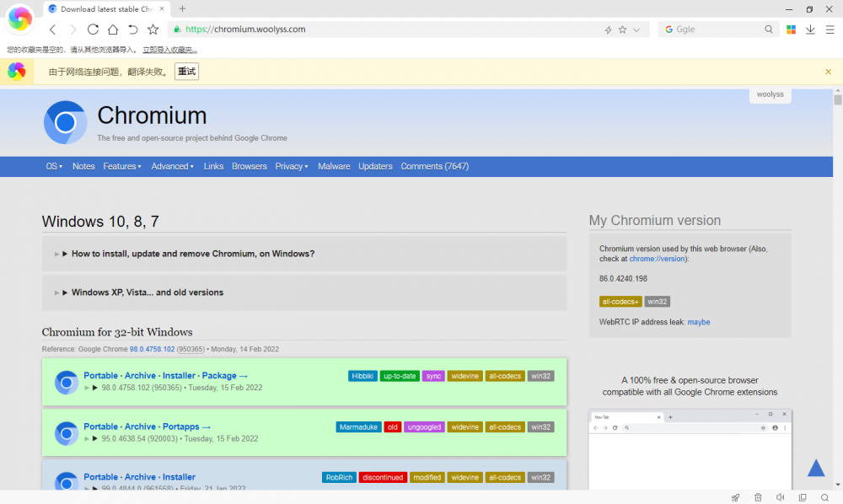The height and width of the screenshot is (504, 843).
Task: Click the blue scroll-to-top triangle
Action: [x=816, y=469]
